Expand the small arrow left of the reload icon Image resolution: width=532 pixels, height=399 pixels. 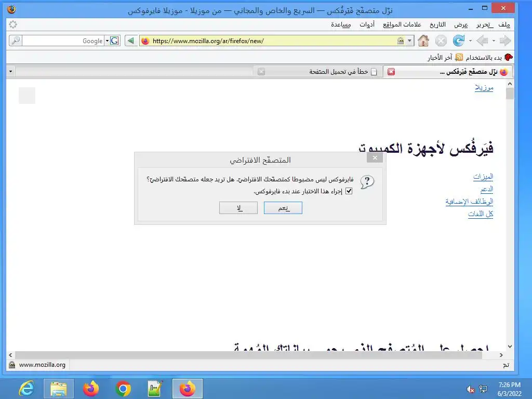tap(470, 41)
